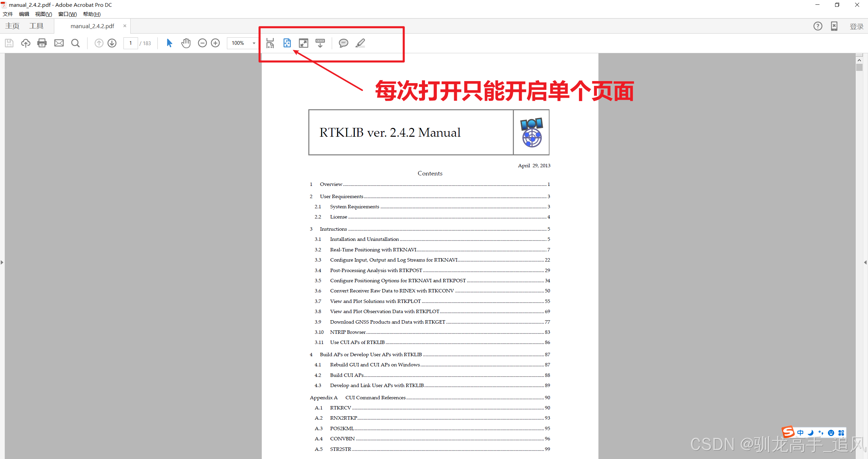Click the print file icon
This screenshot has width=868, height=459.
pos(42,43)
